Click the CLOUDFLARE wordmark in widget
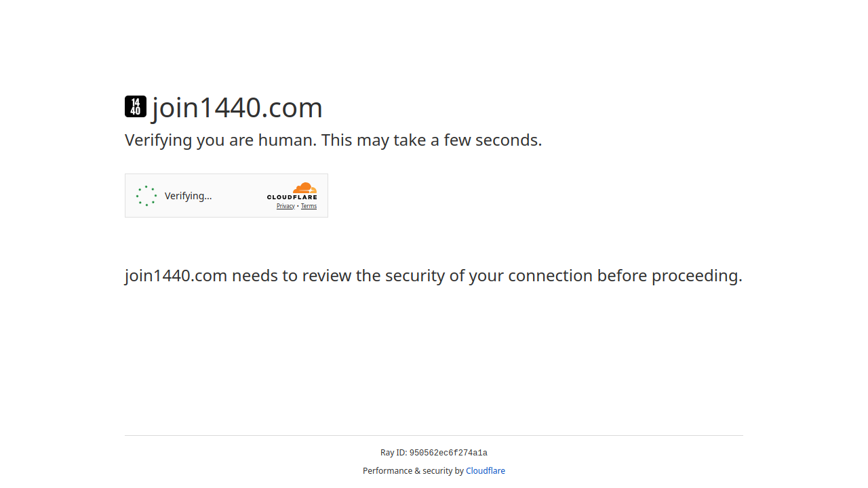868x488 pixels. pos(292,197)
